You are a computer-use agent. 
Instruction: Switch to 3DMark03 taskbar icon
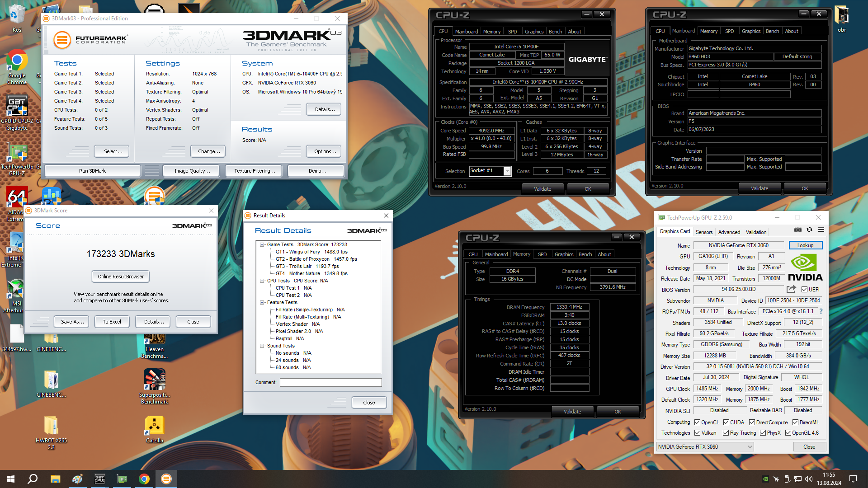pos(166,479)
